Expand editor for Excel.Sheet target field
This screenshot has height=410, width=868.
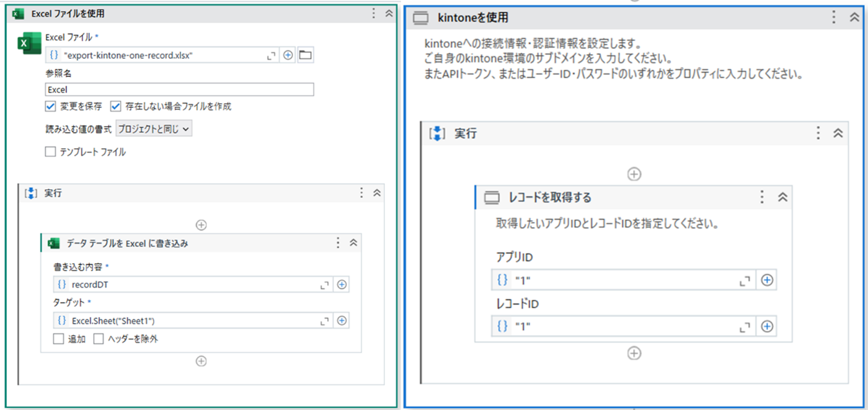point(324,321)
